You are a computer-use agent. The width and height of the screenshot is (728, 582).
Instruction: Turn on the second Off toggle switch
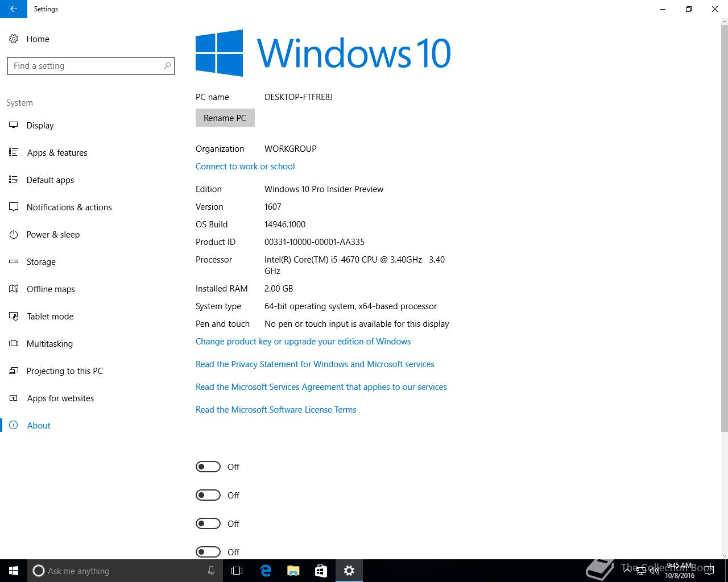pos(208,495)
